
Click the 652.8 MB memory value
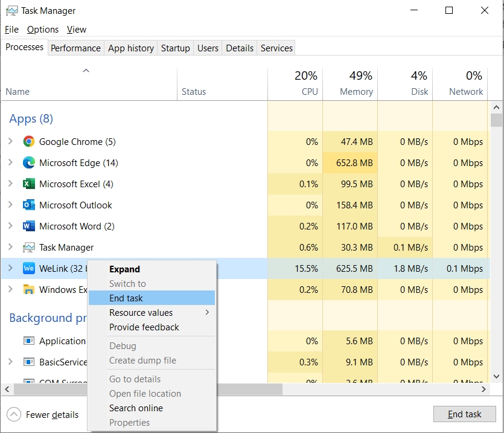point(354,163)
